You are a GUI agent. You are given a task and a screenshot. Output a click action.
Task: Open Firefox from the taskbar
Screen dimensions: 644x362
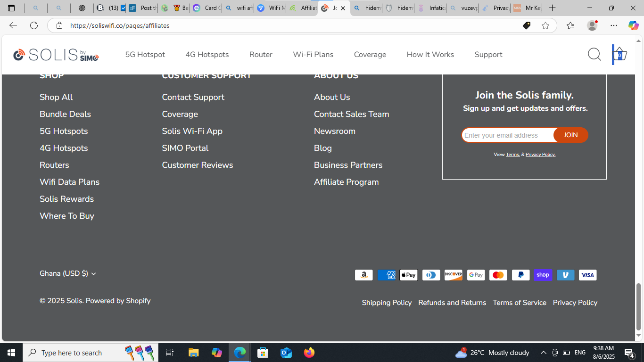(309, 353)
